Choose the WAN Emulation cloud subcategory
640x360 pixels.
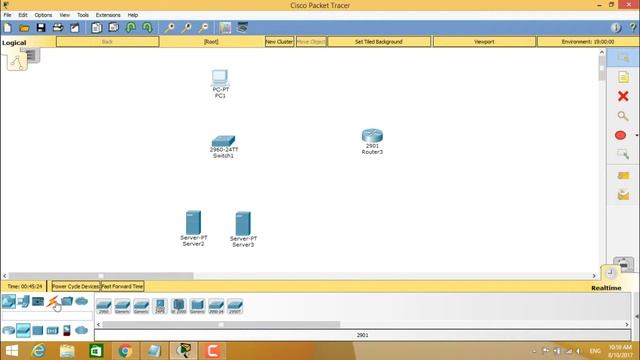pos(82,330)
